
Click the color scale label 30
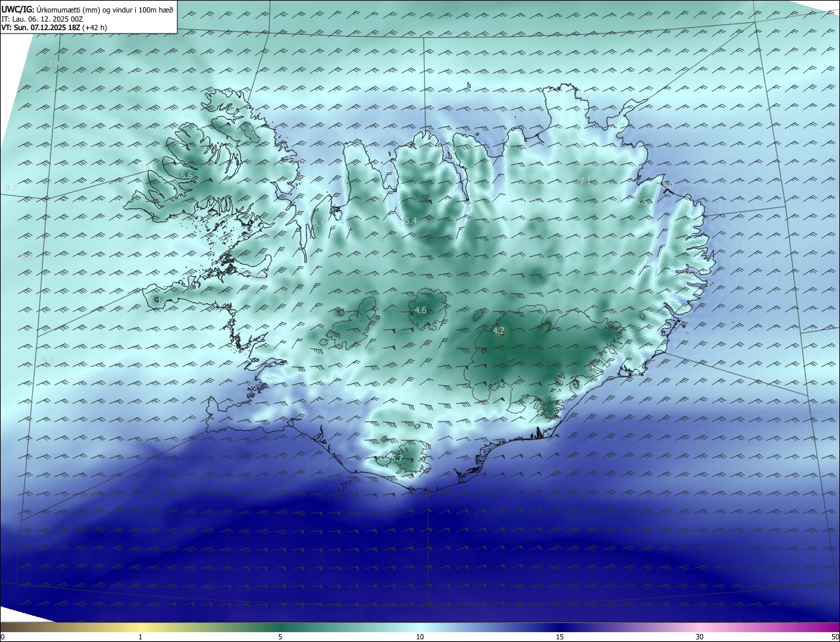pos(700,637)
